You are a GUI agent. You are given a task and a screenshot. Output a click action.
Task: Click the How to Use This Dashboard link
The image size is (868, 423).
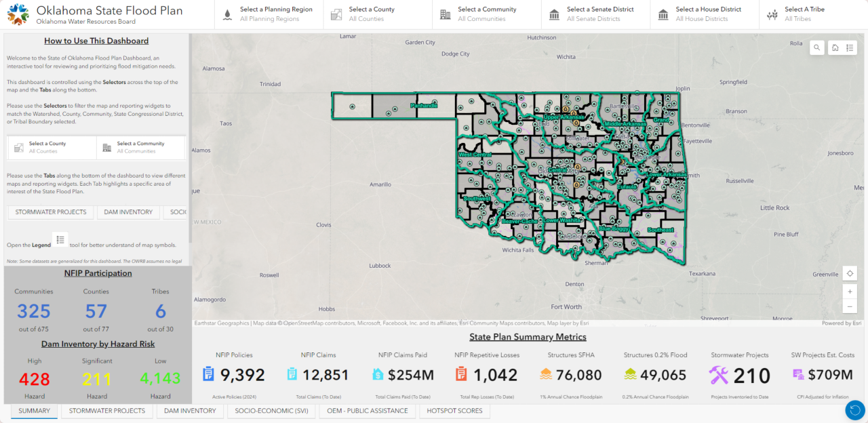(96, 41)
